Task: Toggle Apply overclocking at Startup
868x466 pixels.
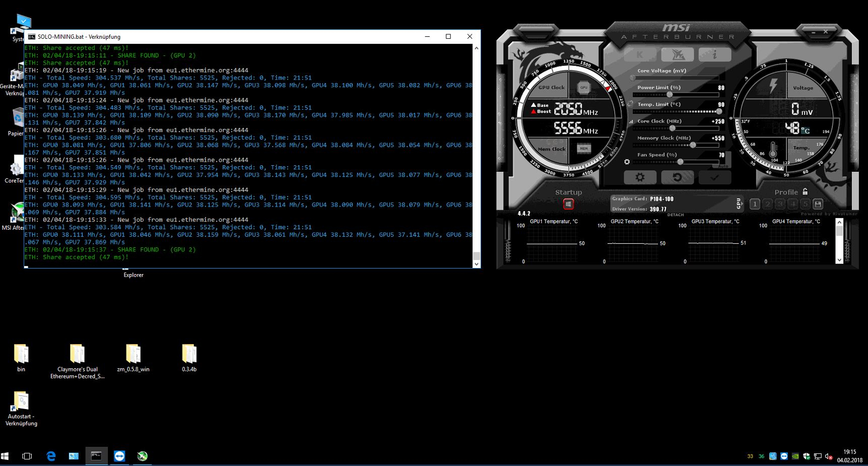Action: (x=568, y=204)
